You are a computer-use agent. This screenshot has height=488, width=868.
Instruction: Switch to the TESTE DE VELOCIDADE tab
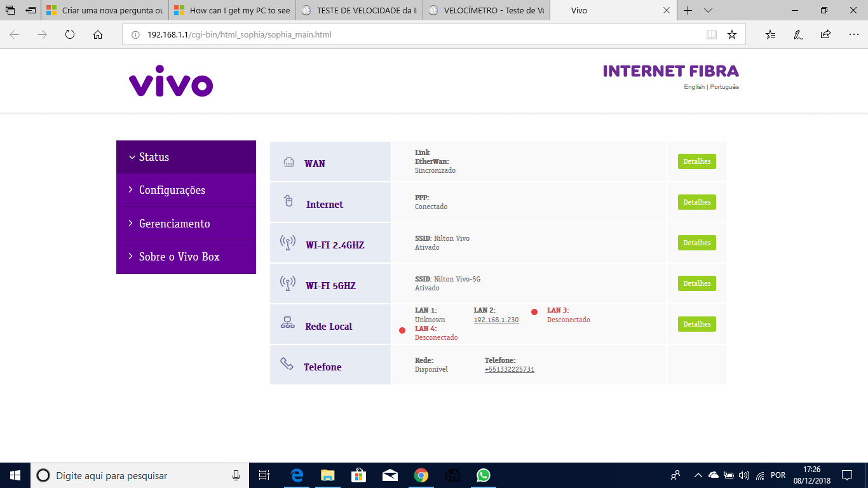pyautogui.click(x=359, y=10)
